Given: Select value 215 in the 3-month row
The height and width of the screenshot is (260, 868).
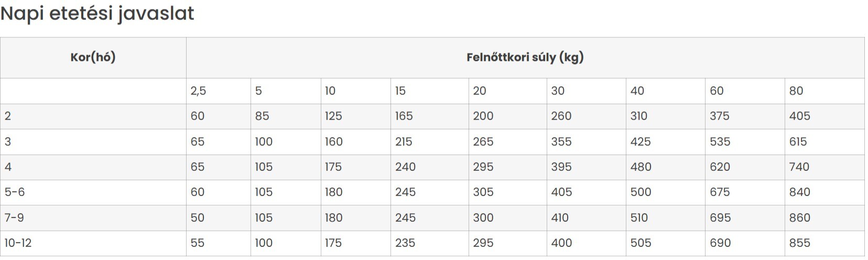Looking at the screenshot, I should 404,142.
